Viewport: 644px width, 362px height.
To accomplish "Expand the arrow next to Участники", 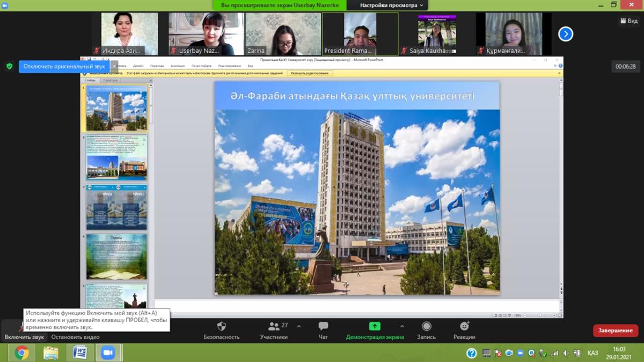I will point(299,326).
